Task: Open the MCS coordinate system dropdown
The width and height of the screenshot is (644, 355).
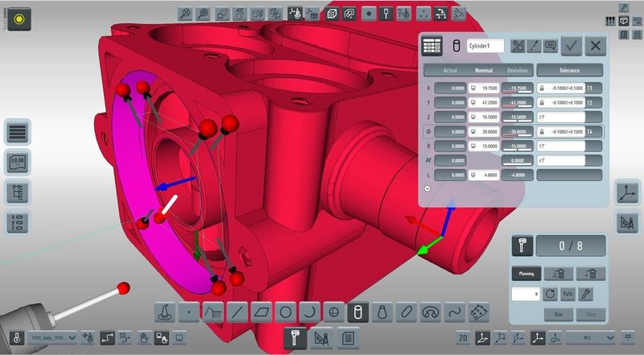Action: click(x=591, y=338)
